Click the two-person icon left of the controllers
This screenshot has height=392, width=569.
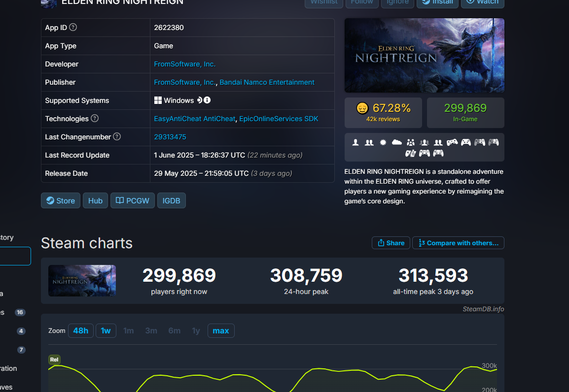click(x=438, y=142)
